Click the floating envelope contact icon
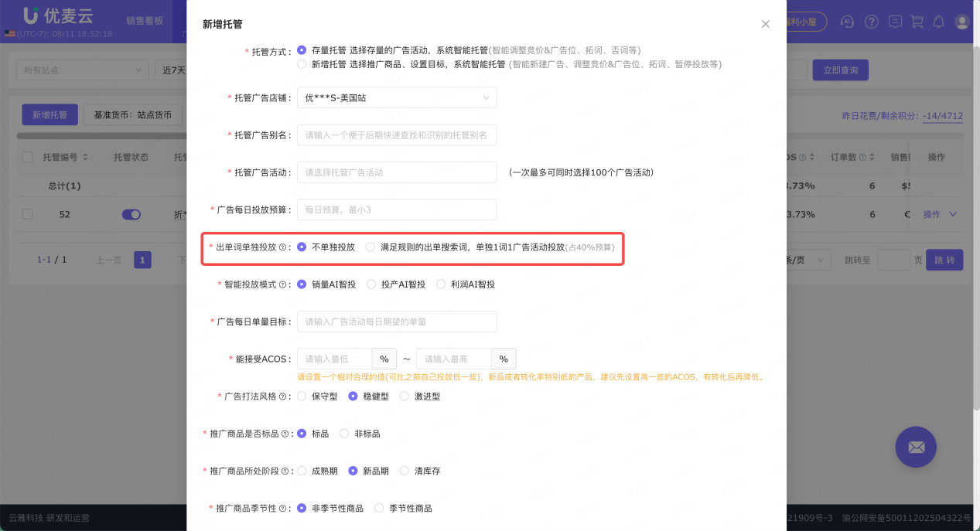Viewport: 980px width, 531px height. 916,447
